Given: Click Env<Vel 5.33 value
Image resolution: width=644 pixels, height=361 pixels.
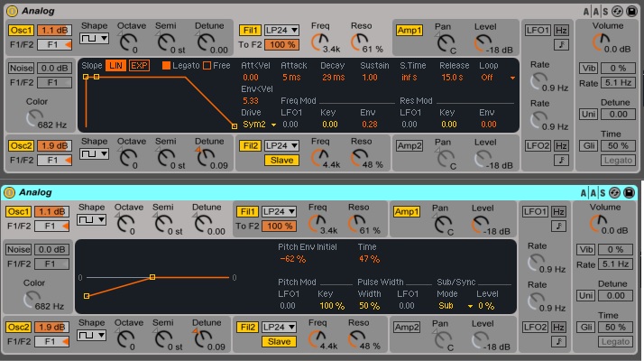Looking at the screenshot, I should click(x=251, y=101).
